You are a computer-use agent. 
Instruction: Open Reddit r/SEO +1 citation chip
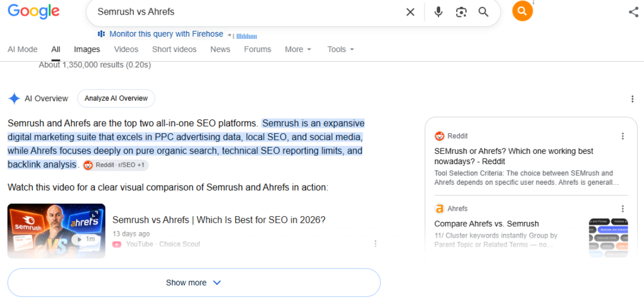click(x=116, y=165)
